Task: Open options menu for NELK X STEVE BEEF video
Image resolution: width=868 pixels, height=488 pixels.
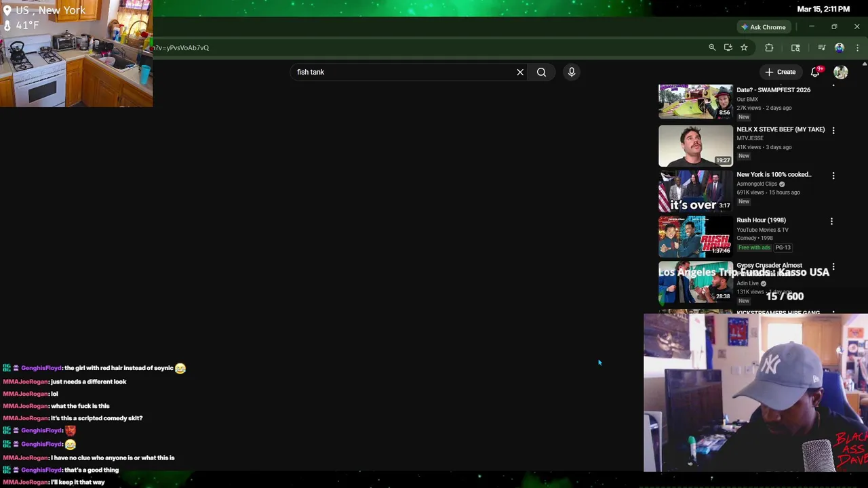Action: 833,130
